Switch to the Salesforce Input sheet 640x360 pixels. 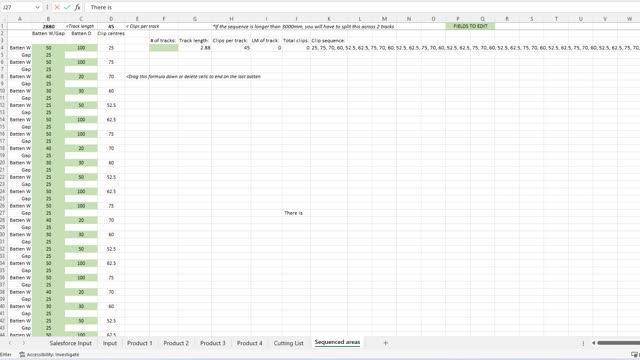pos(71,343)
